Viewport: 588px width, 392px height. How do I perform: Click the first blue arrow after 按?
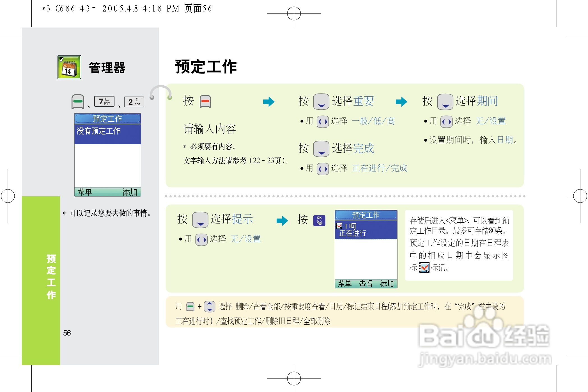point(268,102)
